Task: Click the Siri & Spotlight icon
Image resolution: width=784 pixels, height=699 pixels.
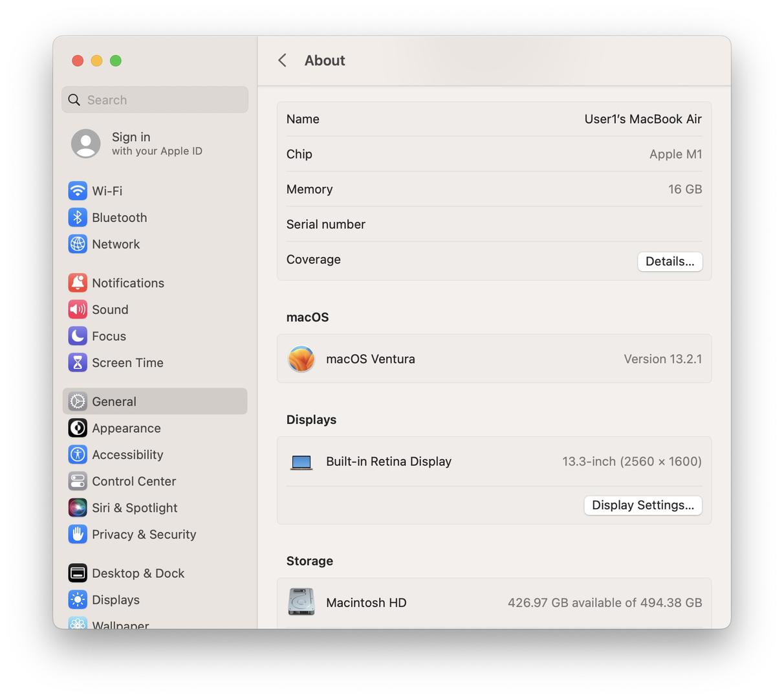Action: pos(78,507)
